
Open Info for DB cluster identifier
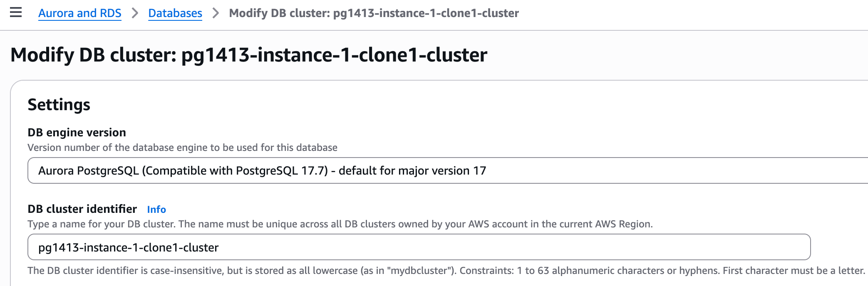[156, 210]
